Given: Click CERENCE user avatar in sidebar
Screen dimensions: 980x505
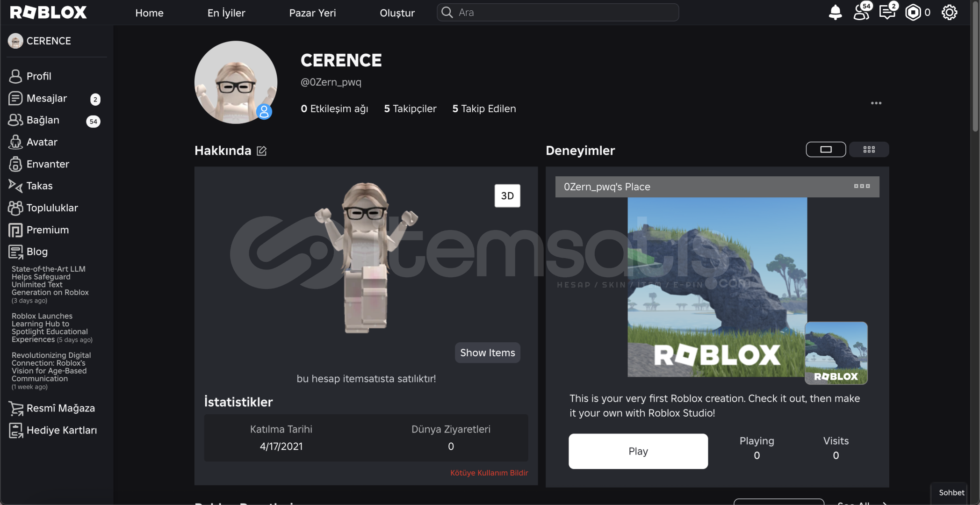Looking at the screenshot, I should 15,41.
